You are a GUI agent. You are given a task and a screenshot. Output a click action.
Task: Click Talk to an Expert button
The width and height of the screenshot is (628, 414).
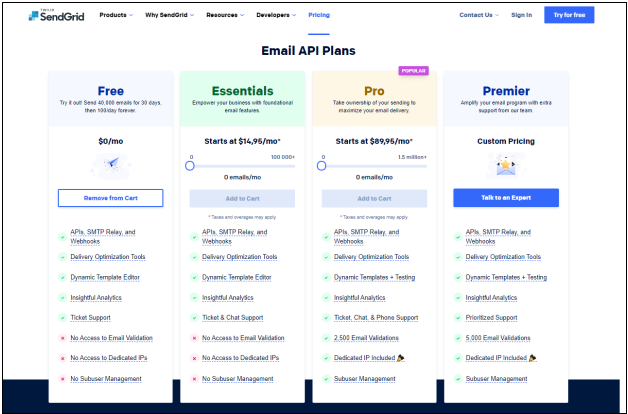(506, 198)
